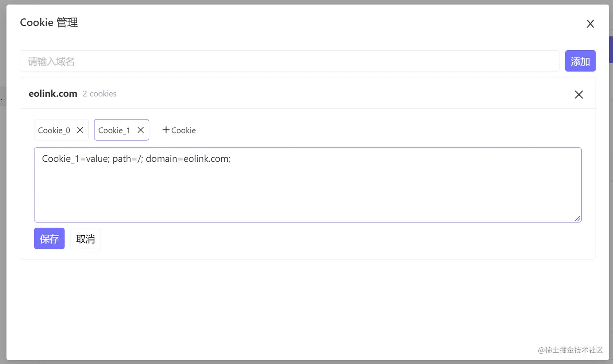Image resolution: width=613 pixels, height=364 pixels.
Task: Delete Cookie_0 with its X icon
Action: 80,130
